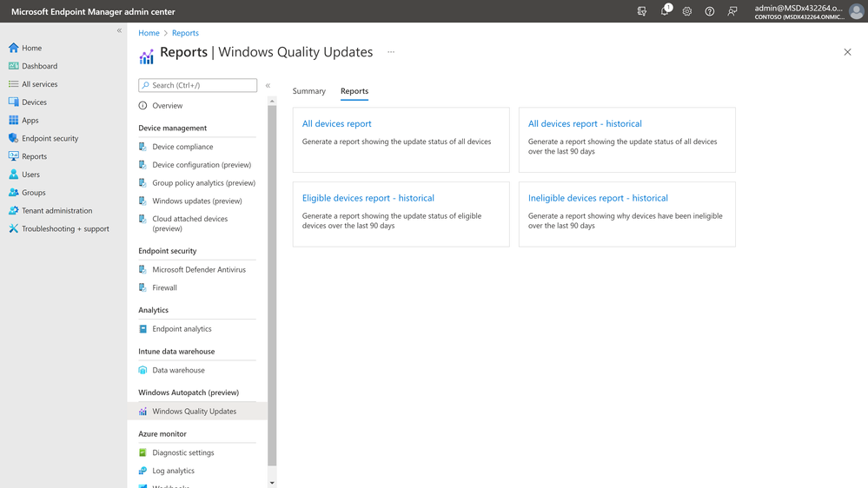Open Eligible devices report - historical

point(368,198)
